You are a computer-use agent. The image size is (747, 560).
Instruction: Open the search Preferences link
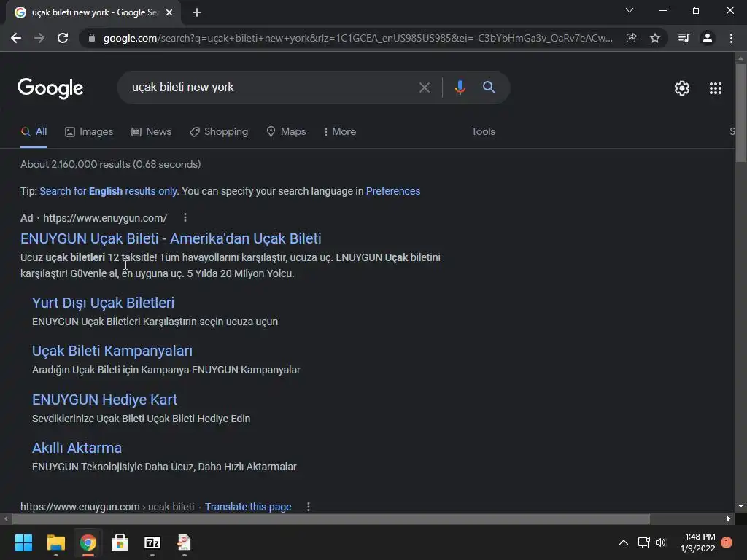[393, 191]
